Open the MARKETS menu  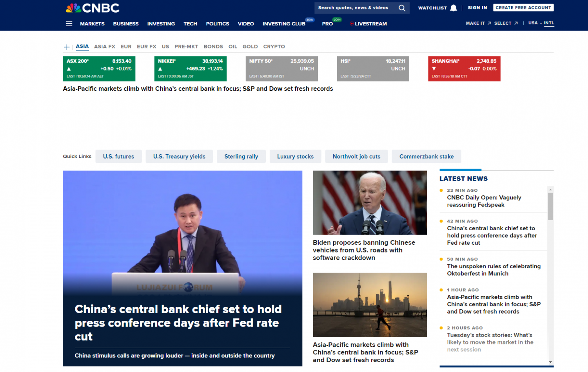coord(92,24)
